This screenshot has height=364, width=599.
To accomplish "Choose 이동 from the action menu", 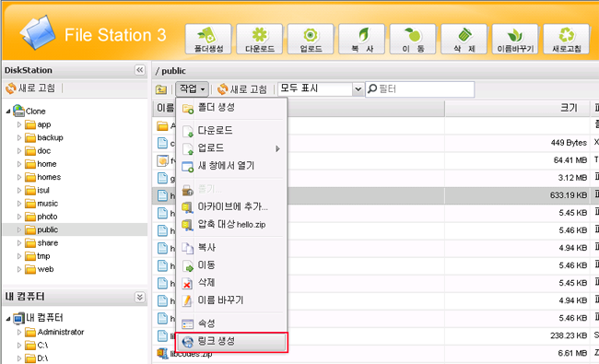I will point(231,265).
